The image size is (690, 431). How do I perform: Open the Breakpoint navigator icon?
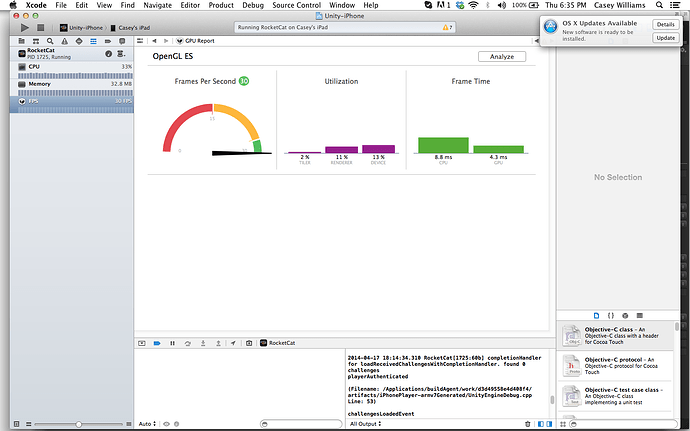tap(108, 41)
